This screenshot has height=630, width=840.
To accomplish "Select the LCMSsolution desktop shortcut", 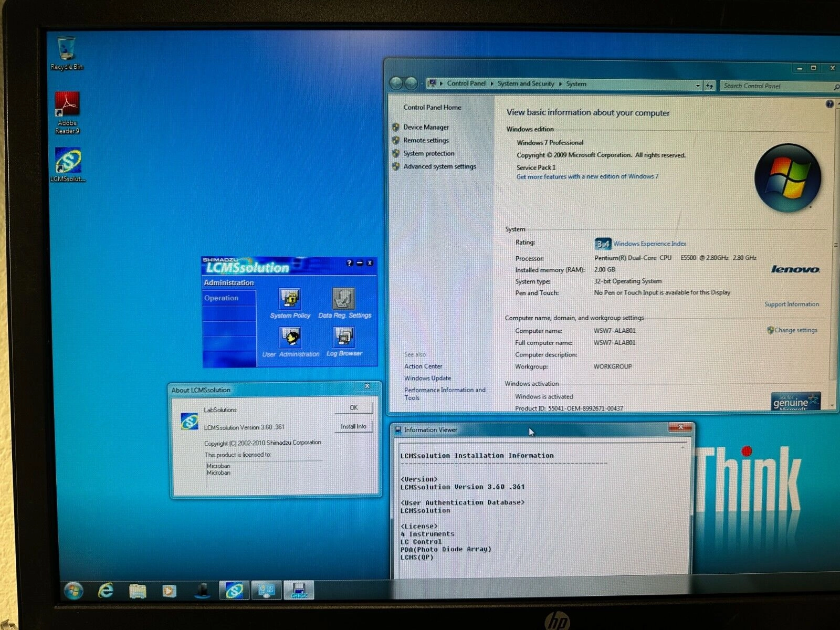I will [x=68, y=164].
